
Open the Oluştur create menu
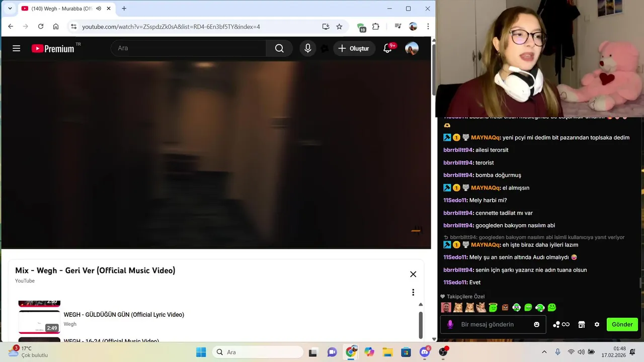coord(354,48)
